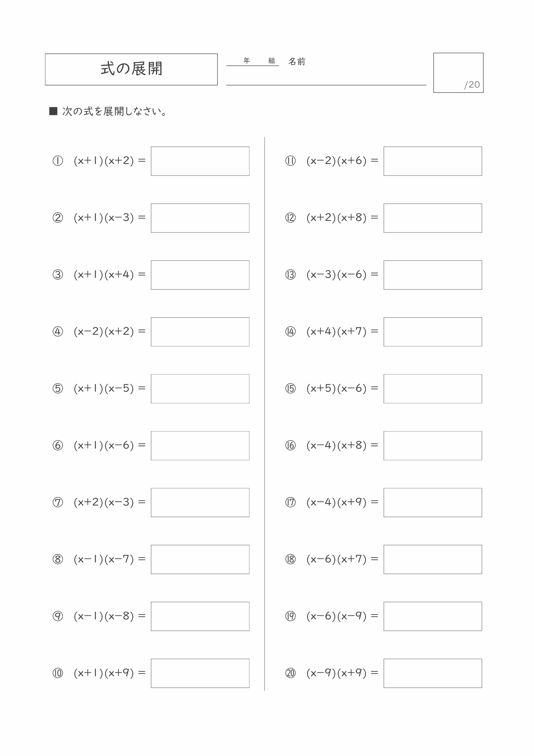
Task: Select the answer box for (x−4)(x+9)
Action: (433, 503)
